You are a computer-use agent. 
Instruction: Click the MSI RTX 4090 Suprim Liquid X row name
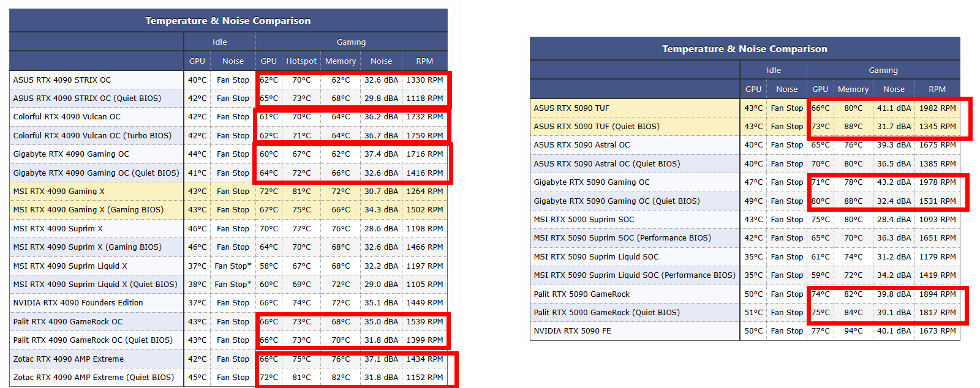tap(70, 266)
